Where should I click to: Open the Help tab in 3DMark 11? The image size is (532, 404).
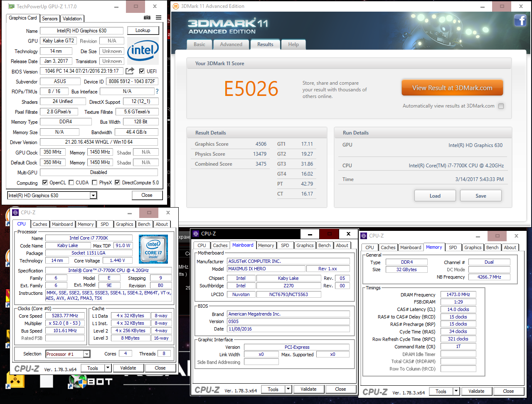pos(293,44)
